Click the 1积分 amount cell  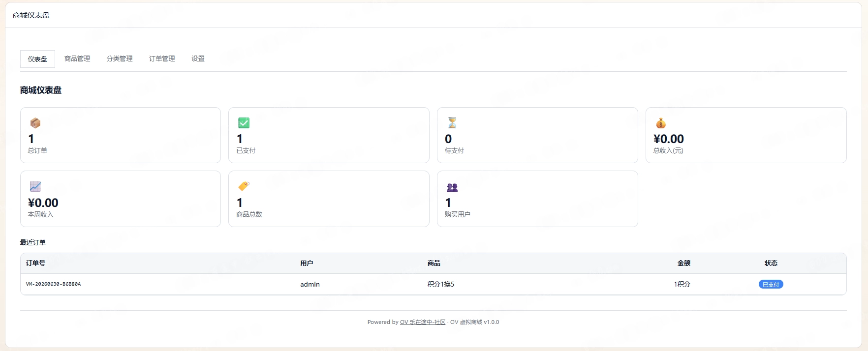click(x=682, y=284)
